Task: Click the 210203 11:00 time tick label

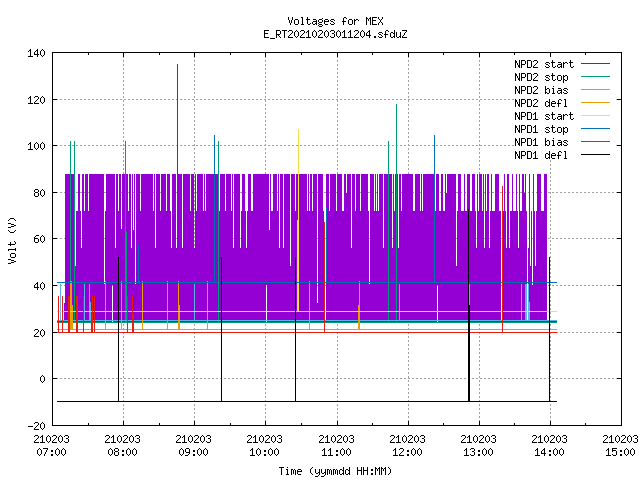Action: coord(336,446)
